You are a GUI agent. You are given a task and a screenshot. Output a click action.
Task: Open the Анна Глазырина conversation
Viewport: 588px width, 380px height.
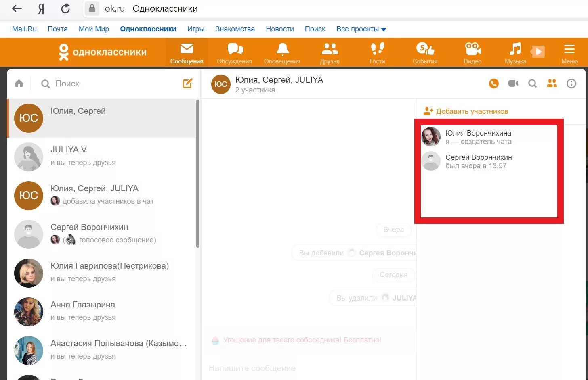tap(102, 311)
